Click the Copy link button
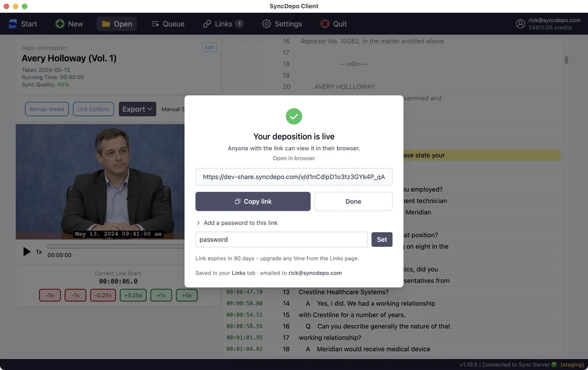Screen dimensions: 588x370 pyautogui.click(x=253, y=202)
